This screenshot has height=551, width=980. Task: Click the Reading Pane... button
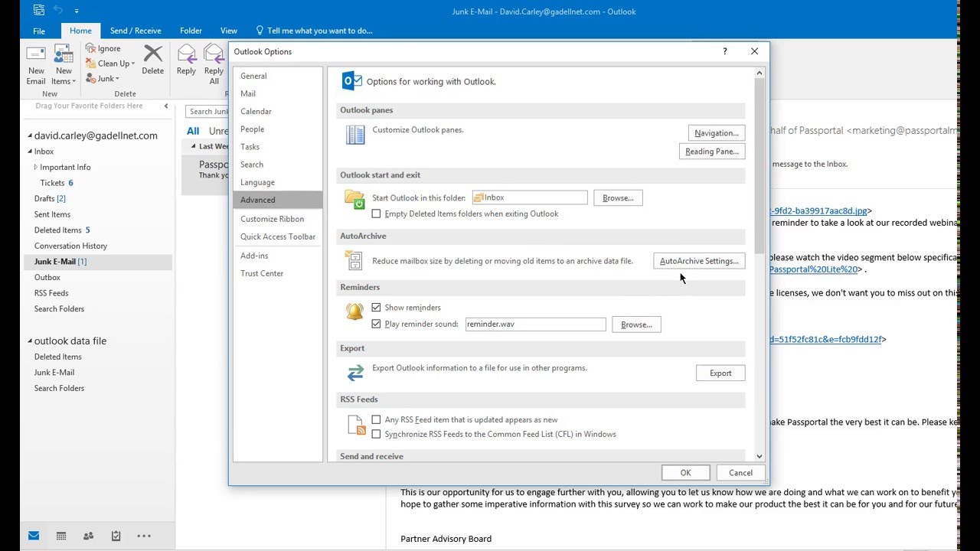(x=712, y=152)
